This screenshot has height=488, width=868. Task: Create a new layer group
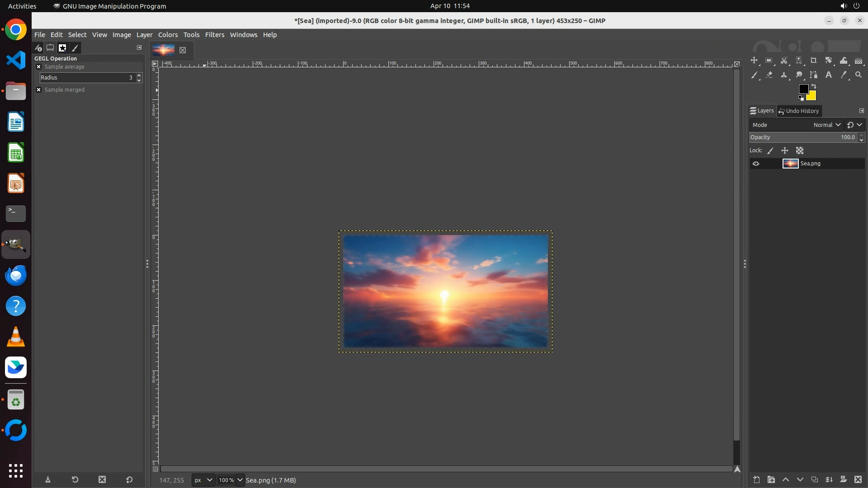coord(771,480)
